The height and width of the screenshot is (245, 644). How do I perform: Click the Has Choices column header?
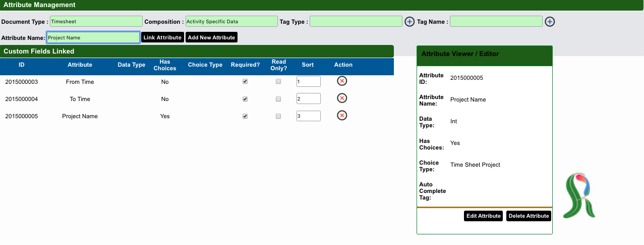(165, 65)
